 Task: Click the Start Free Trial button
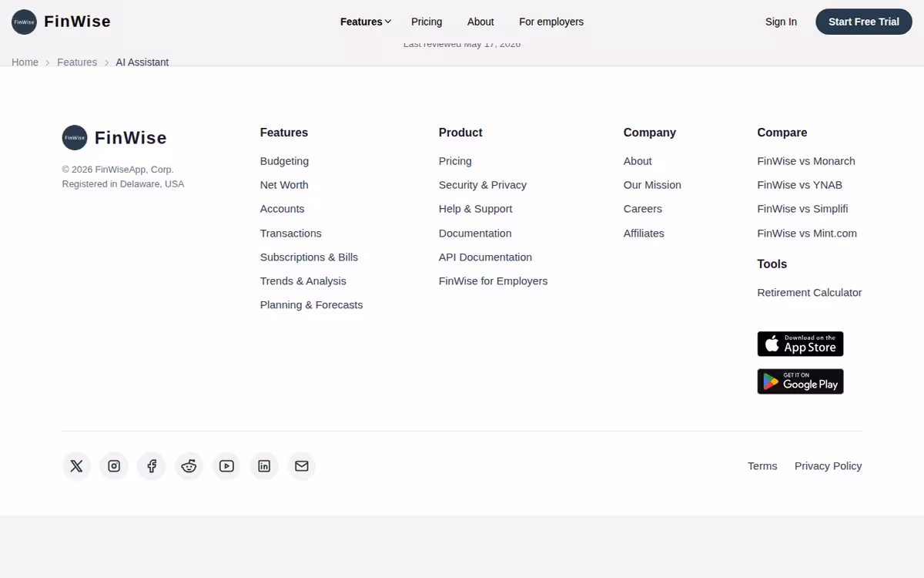864,22
